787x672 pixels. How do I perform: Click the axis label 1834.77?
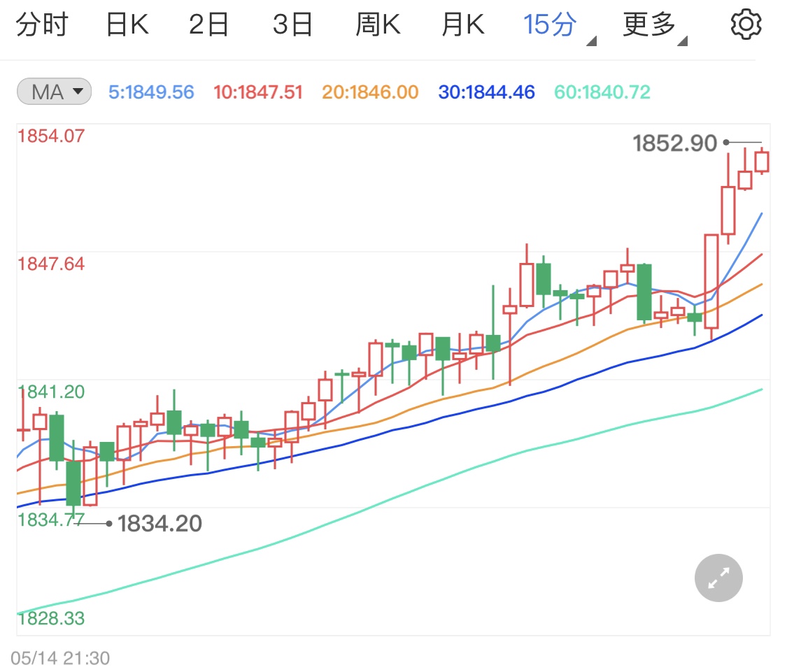pos(51,520)
